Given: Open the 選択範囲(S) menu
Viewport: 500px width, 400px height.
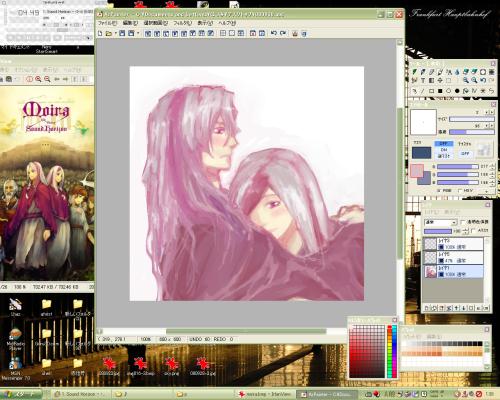Looking at the screenshot, I should click(155, 23).
